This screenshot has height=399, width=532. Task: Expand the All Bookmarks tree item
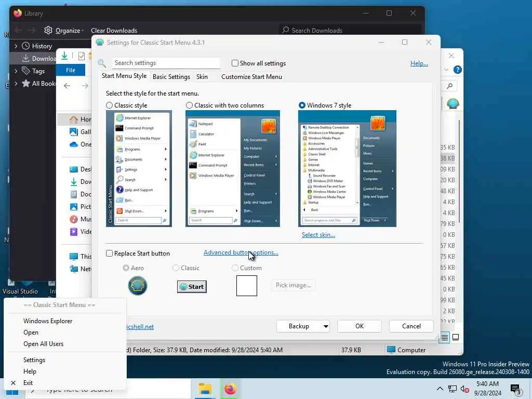pos(16,84)
